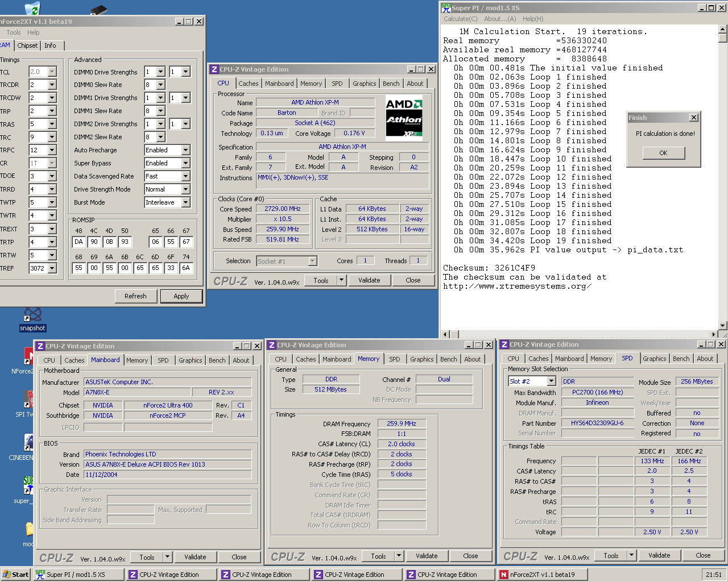The height and width of the screenshot is (582, 728).
Task: Open the Chipset tab in nForce2XT
Action: [27, 45]
